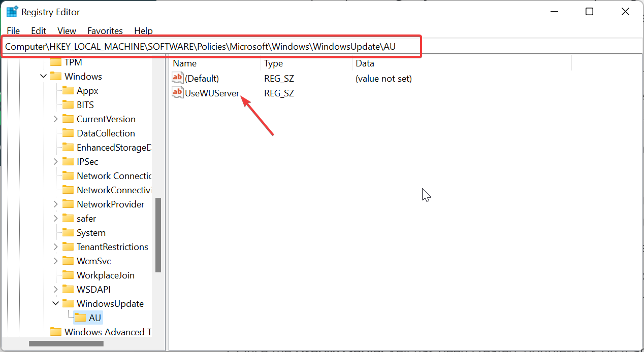Click the BITS folder icon
Screen dimensions: 644x352
[x=68, y=105]
